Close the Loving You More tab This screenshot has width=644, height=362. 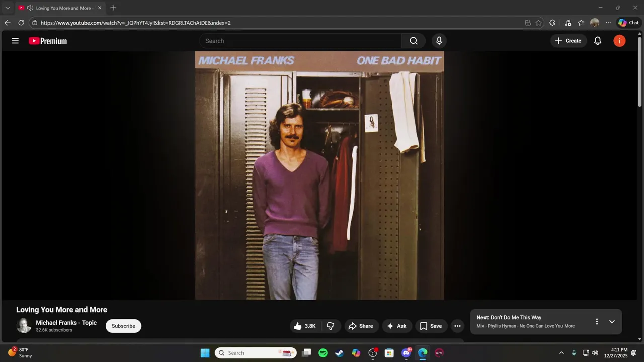click(x=100, y=8)
